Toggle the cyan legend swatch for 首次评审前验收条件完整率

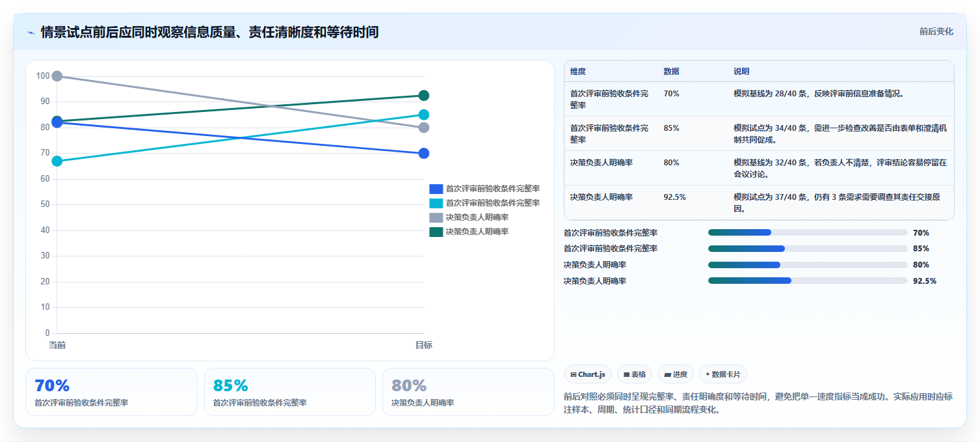pos(436,203)
